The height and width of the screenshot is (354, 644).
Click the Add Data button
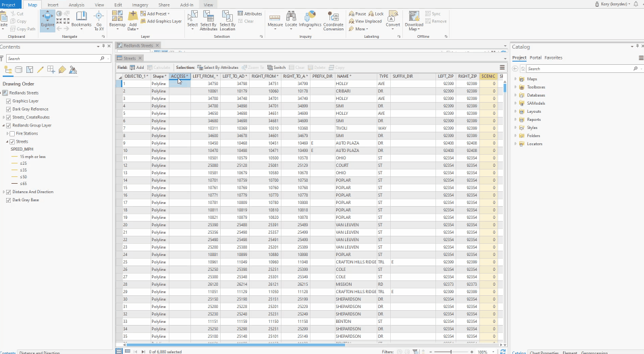coord(133,20)
